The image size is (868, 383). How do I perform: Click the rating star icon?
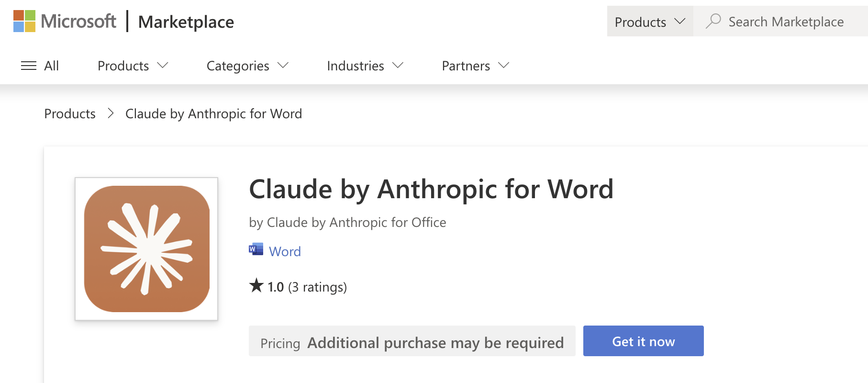[x=256, y=286]
